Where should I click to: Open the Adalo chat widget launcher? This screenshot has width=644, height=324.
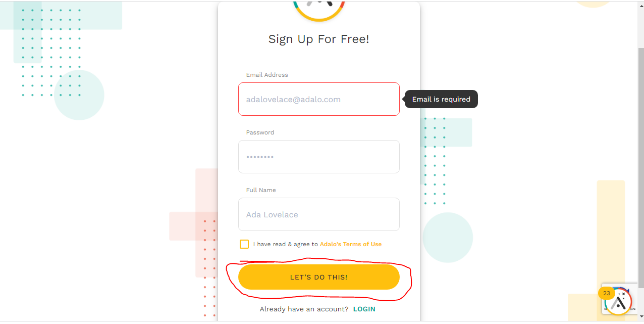tap(618, 302)
